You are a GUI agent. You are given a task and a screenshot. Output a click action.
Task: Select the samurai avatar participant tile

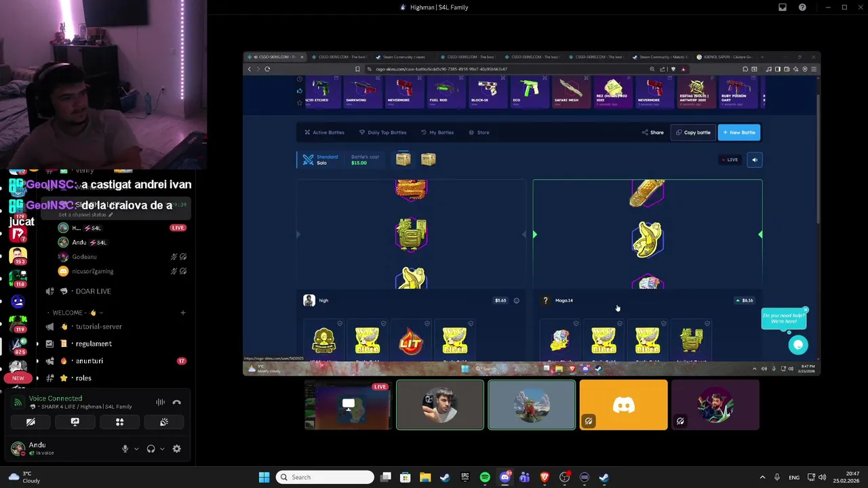(x=532, y=405)
